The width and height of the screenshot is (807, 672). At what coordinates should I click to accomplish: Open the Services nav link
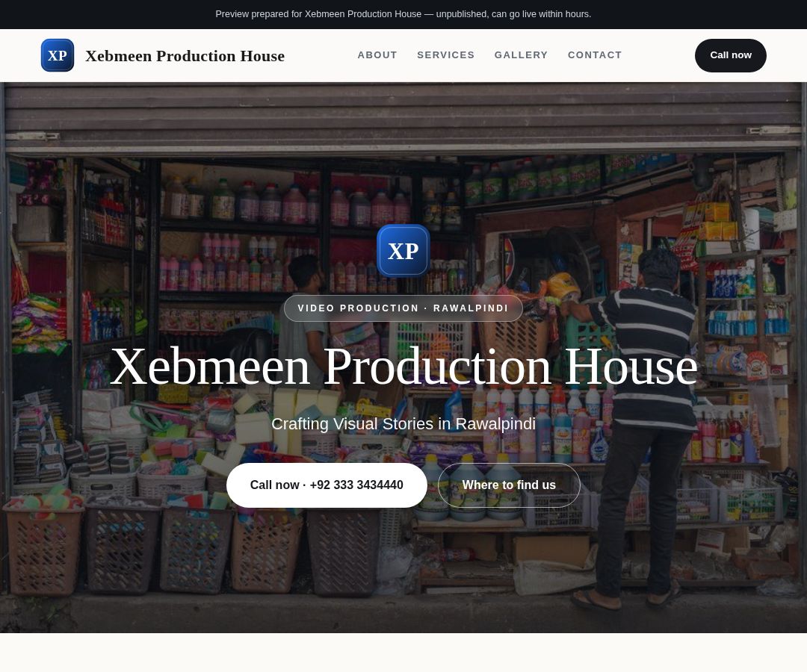(445, 55)
